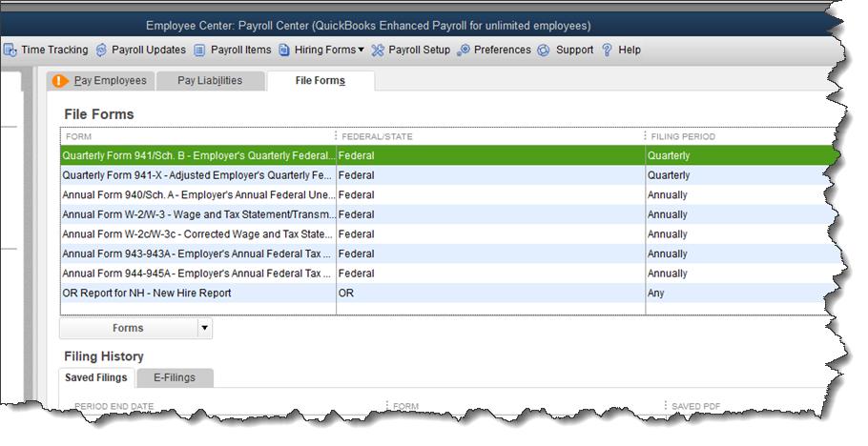This screenshot has width=868, height=446.
Task: Open Payroll Setup from the toolbar
Action: point(419,50)
